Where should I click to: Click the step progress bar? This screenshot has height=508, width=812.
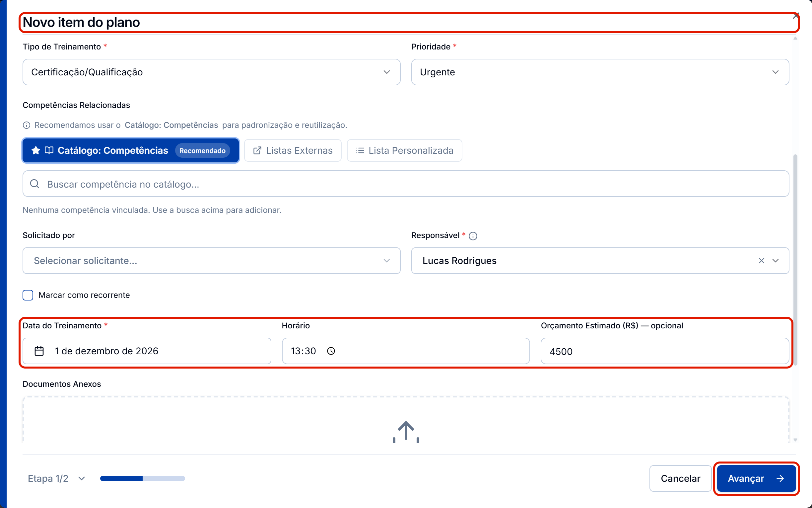click(x=143, y=478)
